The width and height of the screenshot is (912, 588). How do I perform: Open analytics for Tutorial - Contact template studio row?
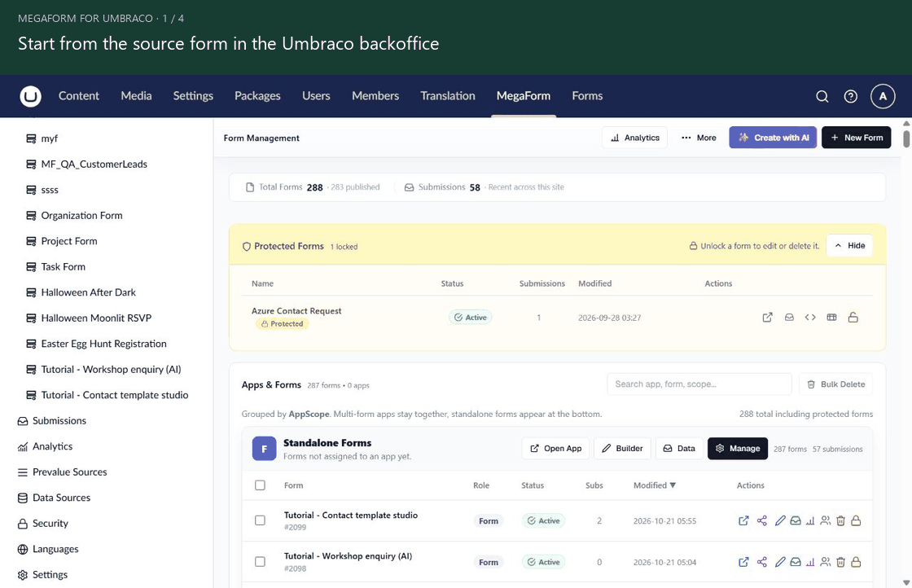[x=810, y=520]
